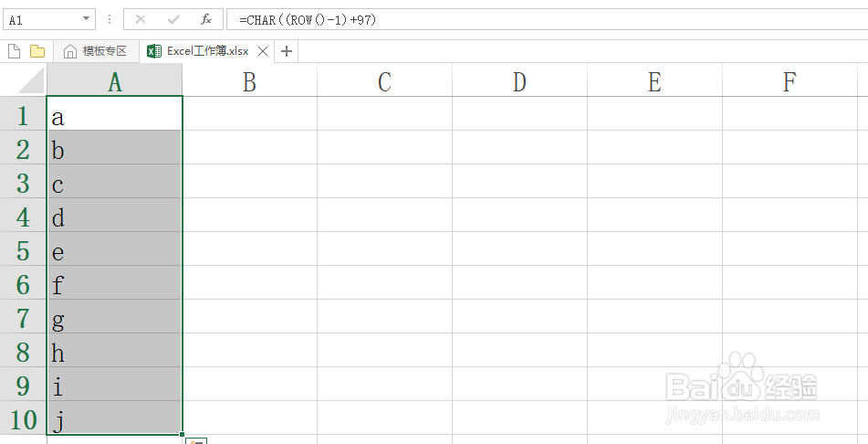Click into the formula bar text
This screenshot has height=444, width=868.
click(547, 20)
